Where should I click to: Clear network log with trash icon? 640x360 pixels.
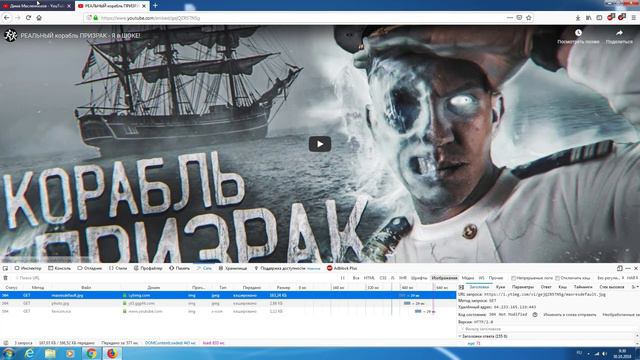5,278
